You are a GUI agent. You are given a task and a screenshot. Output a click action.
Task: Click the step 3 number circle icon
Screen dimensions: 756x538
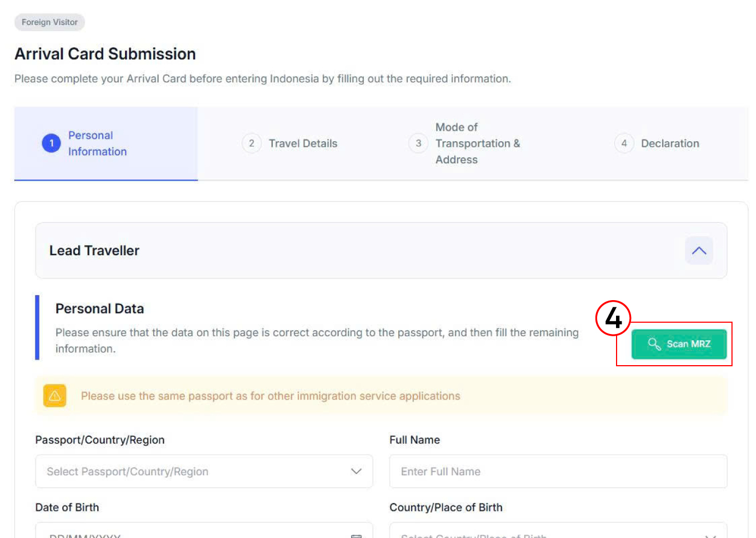[x=418, y=143]
